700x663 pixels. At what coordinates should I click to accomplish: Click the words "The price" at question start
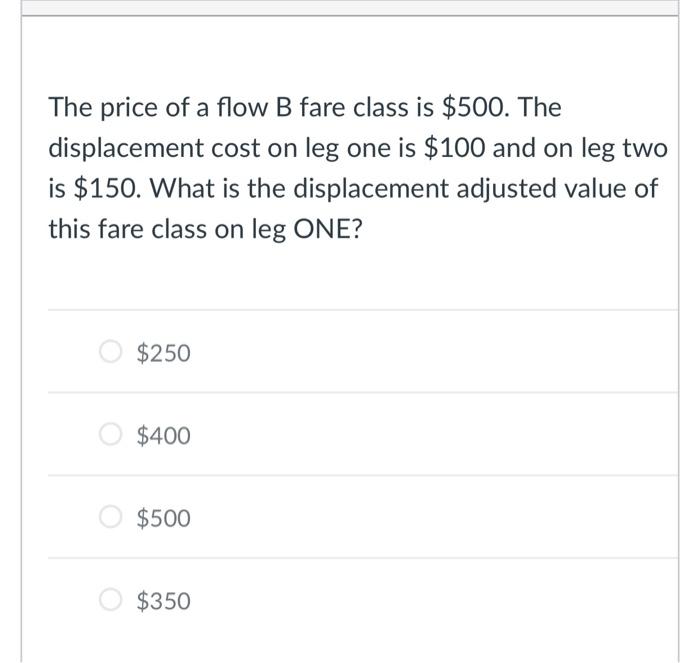(96, 107)
